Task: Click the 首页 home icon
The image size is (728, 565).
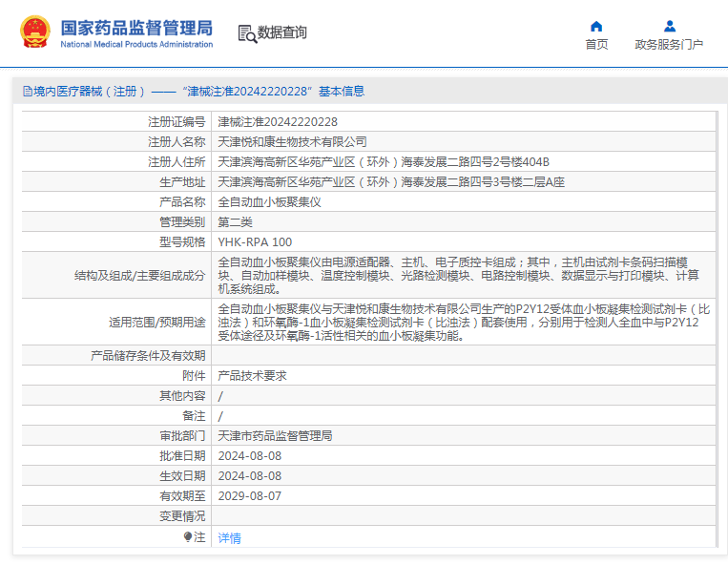Action: point(596,26)
